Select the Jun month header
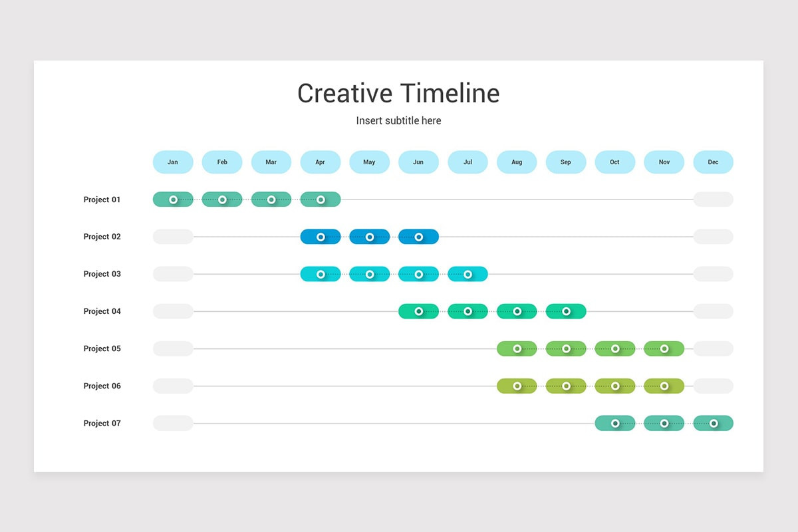Screen dimensions: 798x532 click(418, 162)
